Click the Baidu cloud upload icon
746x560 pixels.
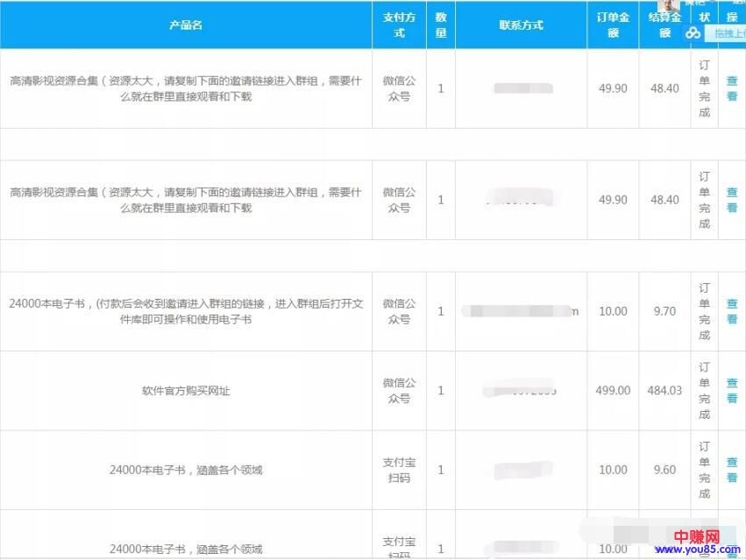coord(693,32)
